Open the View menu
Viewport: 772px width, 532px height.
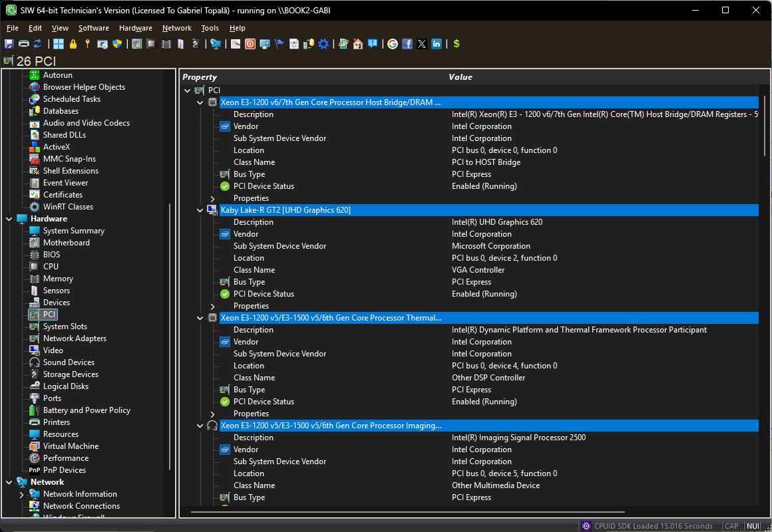pos(60,28)
